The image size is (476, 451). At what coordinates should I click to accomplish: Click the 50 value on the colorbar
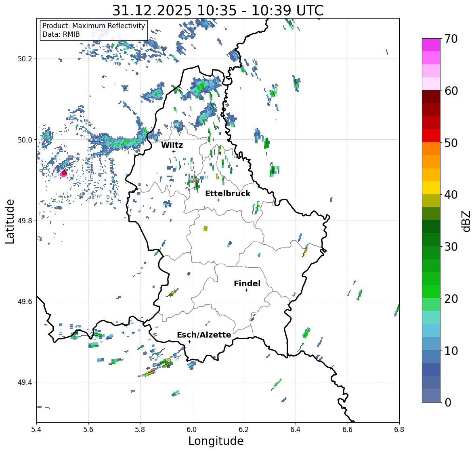[x=451, y=143]
